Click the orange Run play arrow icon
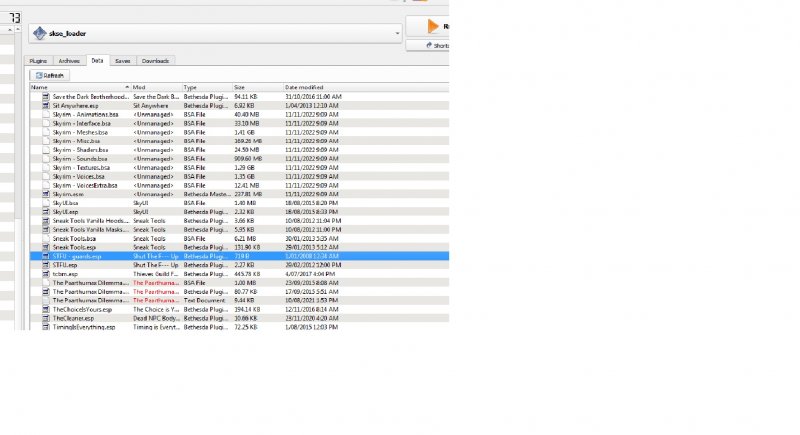Image resolution: width=800 pixels, height=435 pixels. tap(433, 26)
